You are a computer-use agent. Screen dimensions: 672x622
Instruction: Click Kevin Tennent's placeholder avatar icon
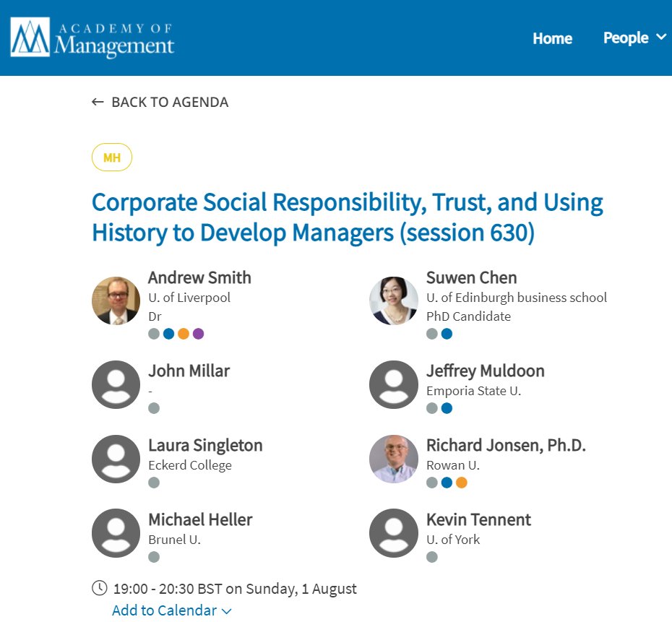(393, 533)
